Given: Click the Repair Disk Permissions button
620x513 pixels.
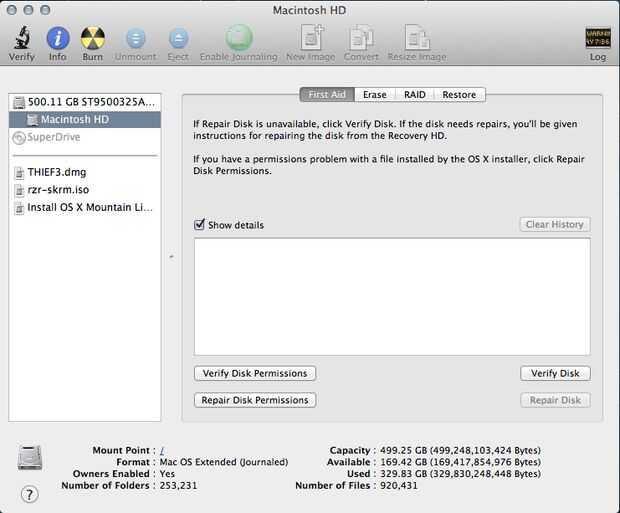Looking at the screenshot, I should click(x=255, y=400).
